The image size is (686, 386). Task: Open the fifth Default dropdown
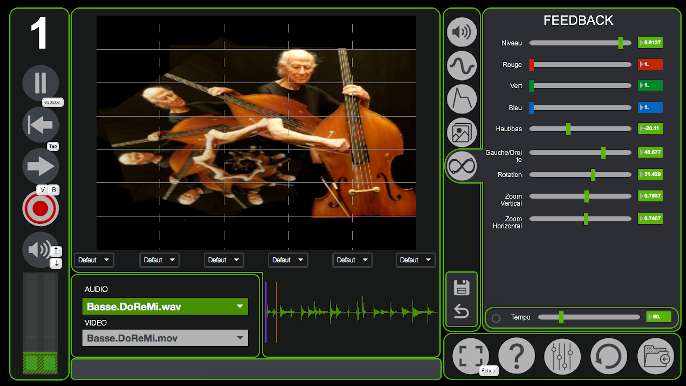coord(352,260)
